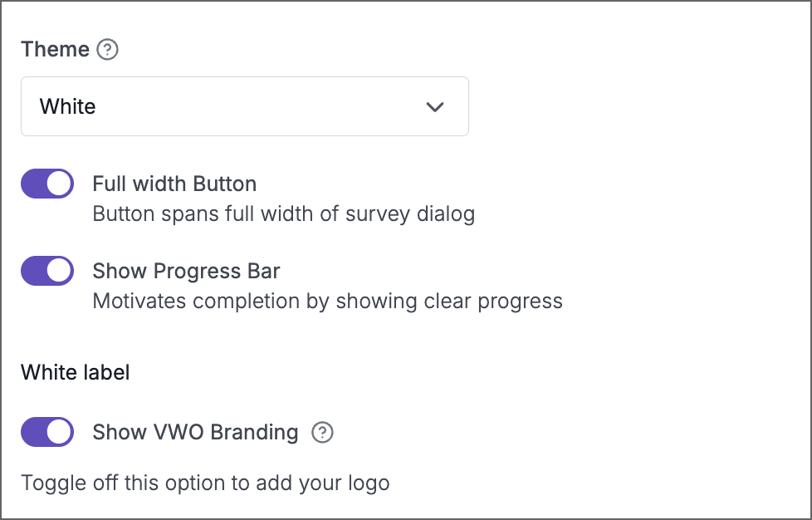This screenshot has width=812, height=520.
Task: Select the White label section heading
Action: (75, 372)
